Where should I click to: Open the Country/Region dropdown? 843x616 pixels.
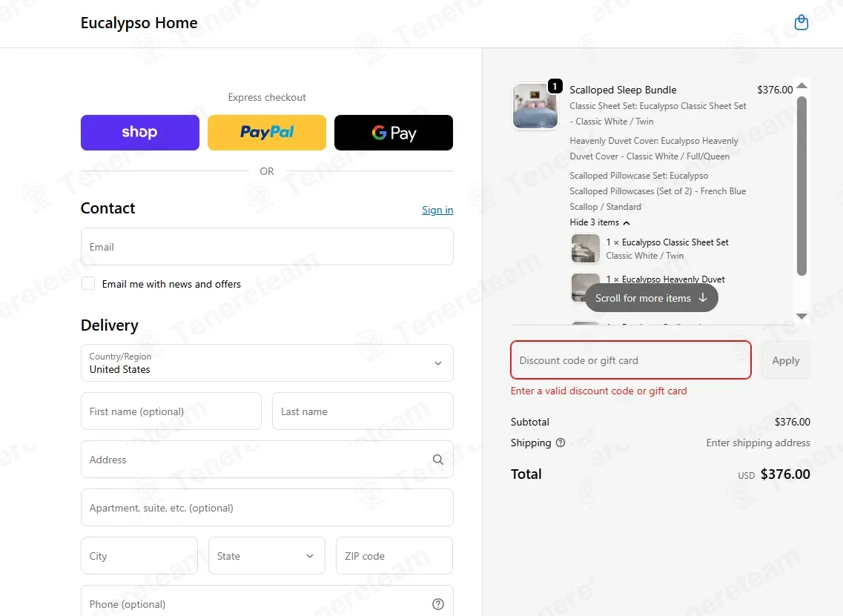(x=267, y=362)
